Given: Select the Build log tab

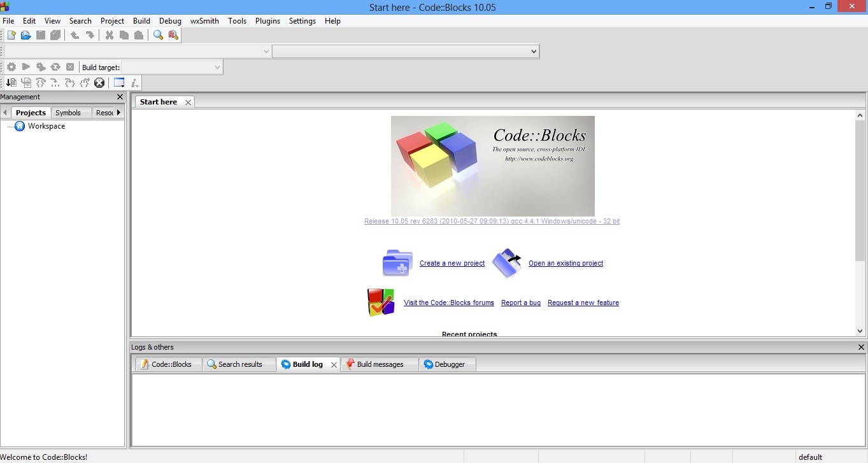Looking at the screenshot, I should [308, 364].
